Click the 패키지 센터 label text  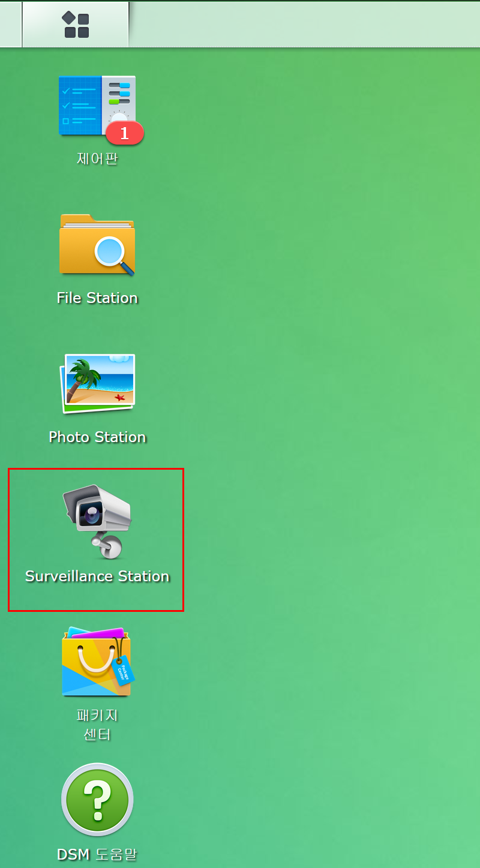pos(97,725)
